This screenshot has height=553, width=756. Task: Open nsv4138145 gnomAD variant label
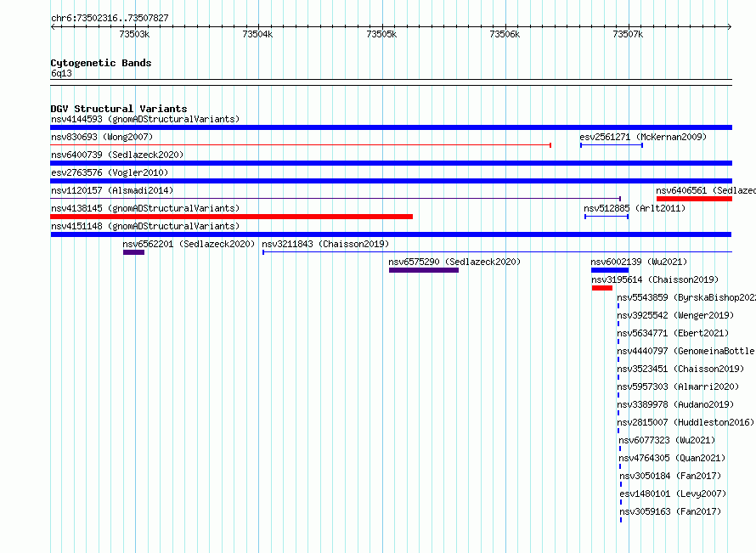145,208
